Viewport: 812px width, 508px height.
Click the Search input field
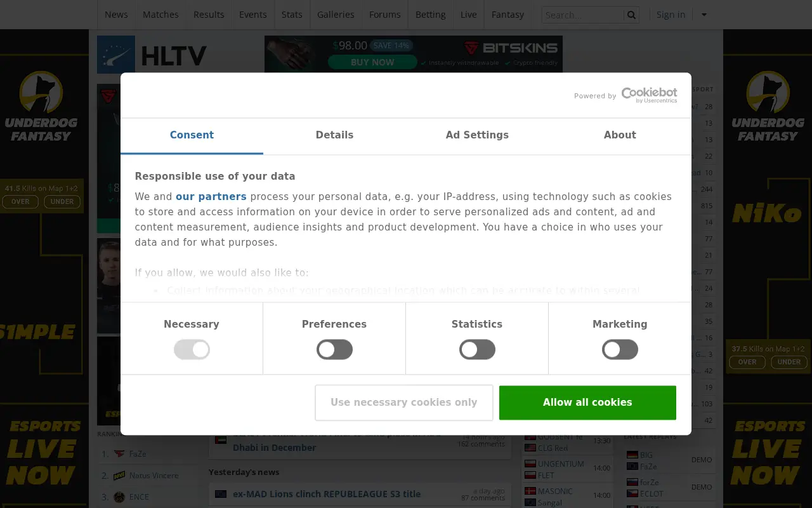click(x=583, y=15)
